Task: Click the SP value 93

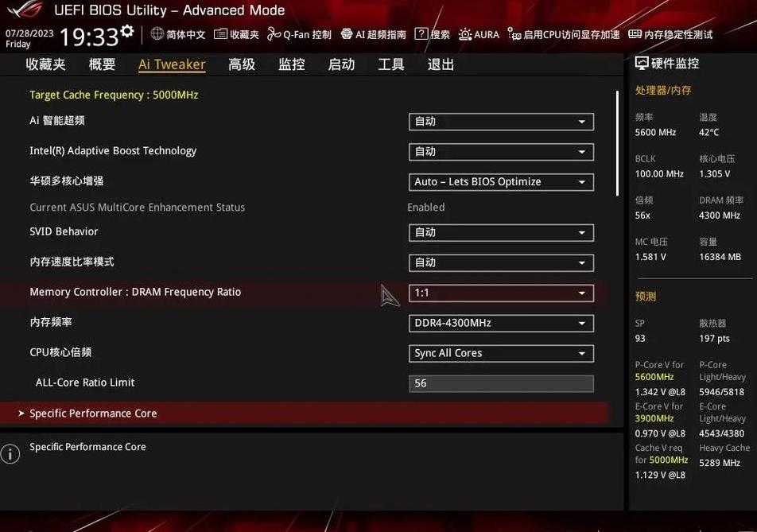Action: click(x=640, y=339)
